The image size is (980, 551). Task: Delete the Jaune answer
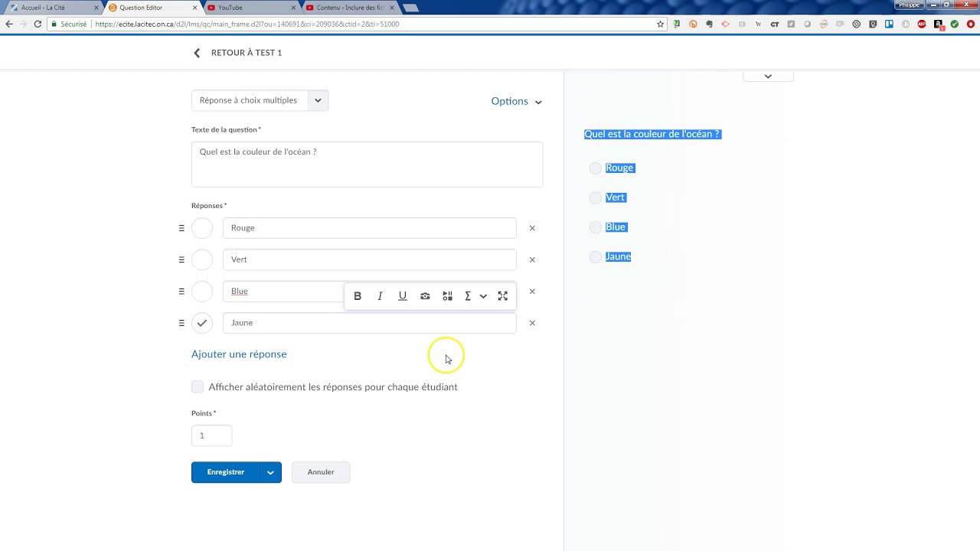click(x=532, y=323)
